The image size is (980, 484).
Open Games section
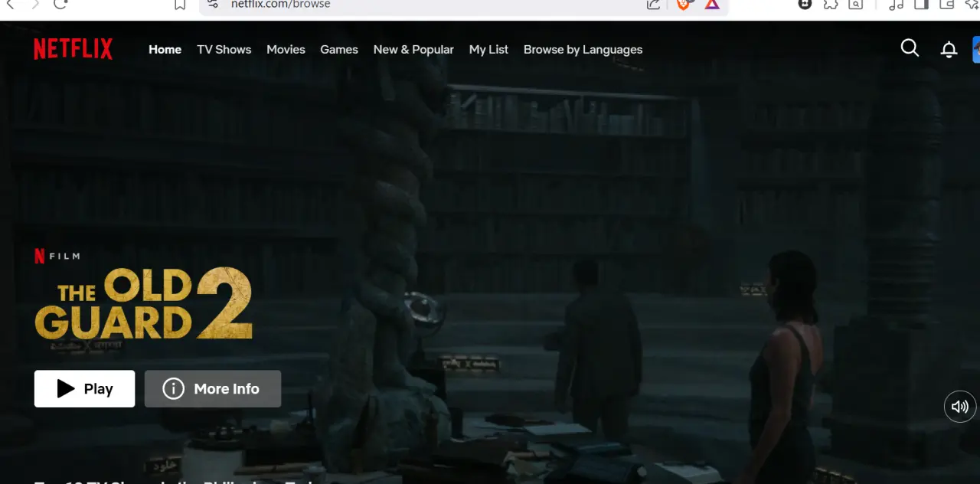(339, 49)
